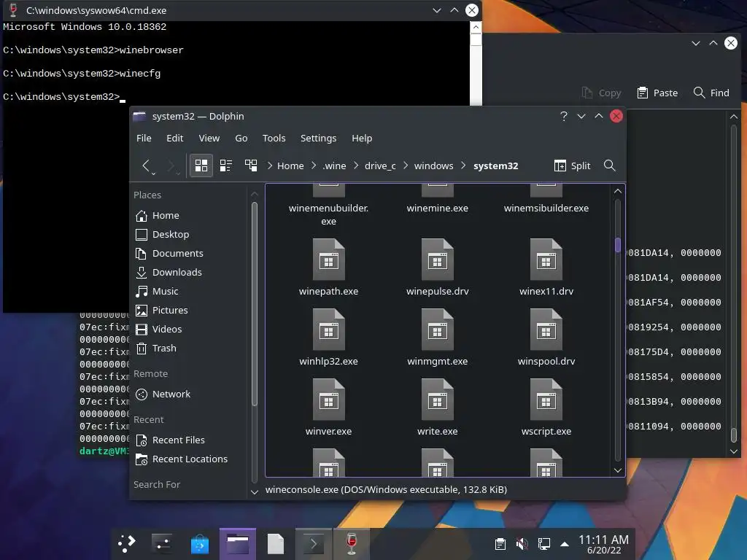Click Split view button in Dolphin
The image size is (747, 560).
572,166
